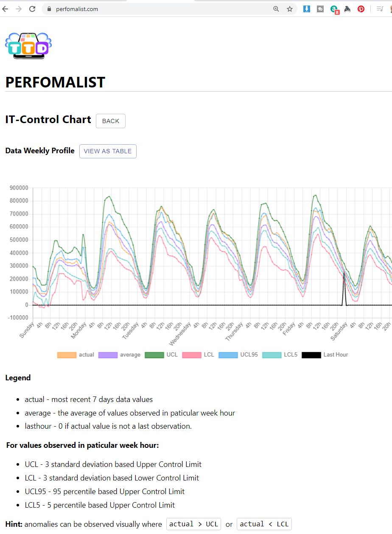Screen dimensions: 392x534
Task: Open the media control playlist icon
Action: [380, 9]
